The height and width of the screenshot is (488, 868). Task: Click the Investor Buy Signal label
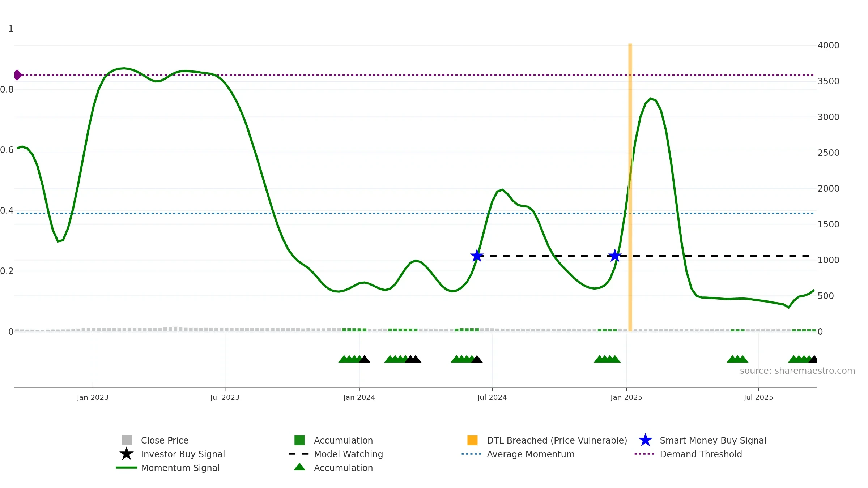(183, 454)
